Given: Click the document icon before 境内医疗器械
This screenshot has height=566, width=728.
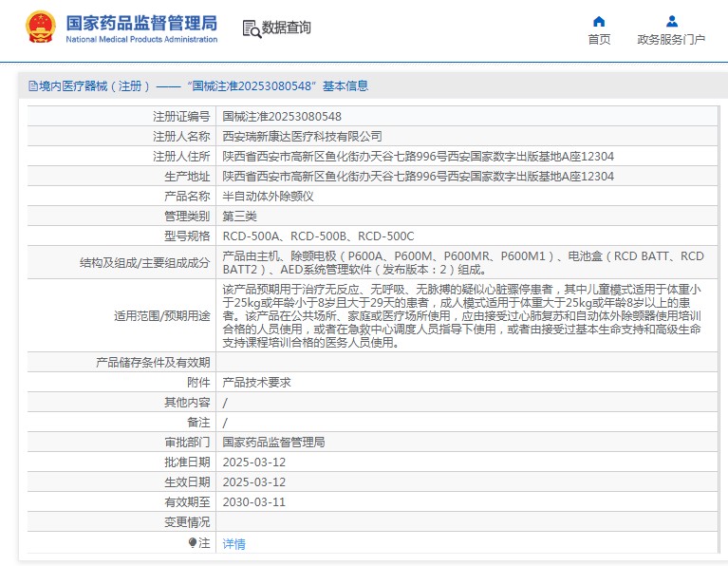Looking at the screenshot, I should point(33,86).
